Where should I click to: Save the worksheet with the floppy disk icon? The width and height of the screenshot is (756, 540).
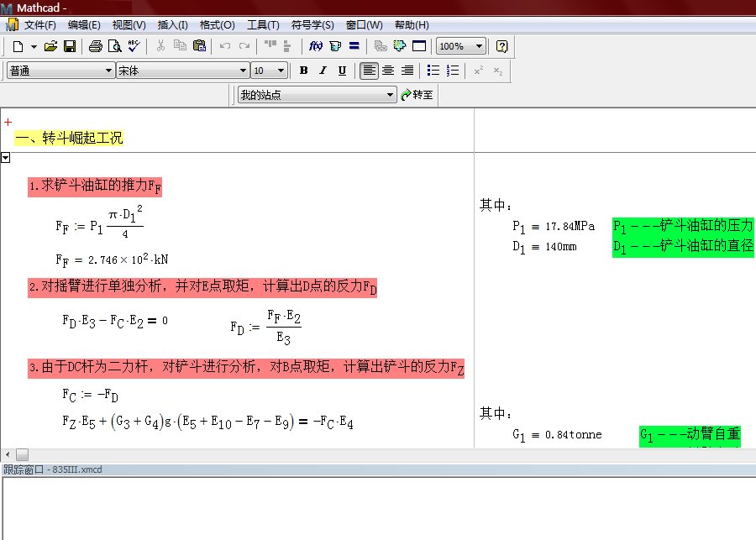(x=70, y=46)
